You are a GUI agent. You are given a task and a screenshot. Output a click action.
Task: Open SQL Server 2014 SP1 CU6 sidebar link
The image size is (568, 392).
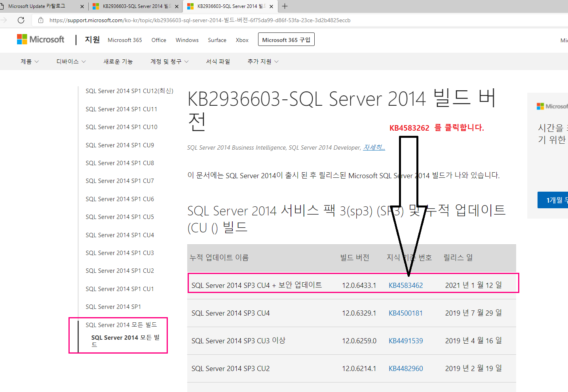tap(120, 199)
